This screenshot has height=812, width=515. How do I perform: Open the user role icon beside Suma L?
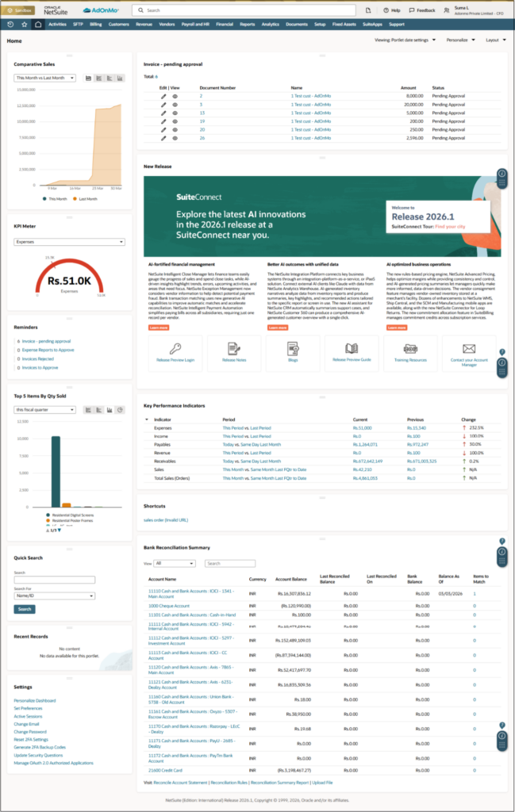447,10
